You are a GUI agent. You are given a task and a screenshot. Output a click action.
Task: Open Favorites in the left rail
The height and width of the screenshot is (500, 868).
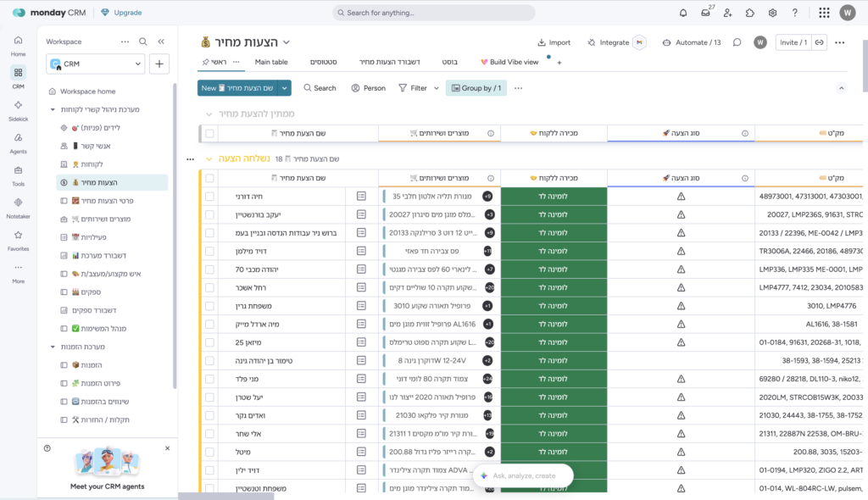pyautogui.click(x=19, y=241)
